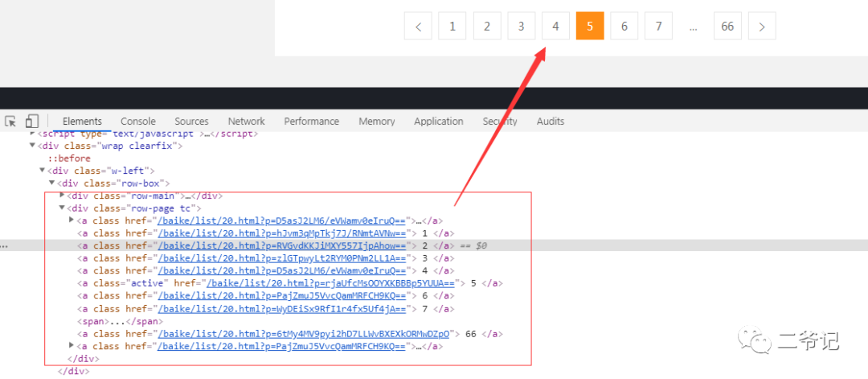The width and height of the screenshot is (868, 379).
Task: Switch to the Elements tab
Action: pos(82,122)
